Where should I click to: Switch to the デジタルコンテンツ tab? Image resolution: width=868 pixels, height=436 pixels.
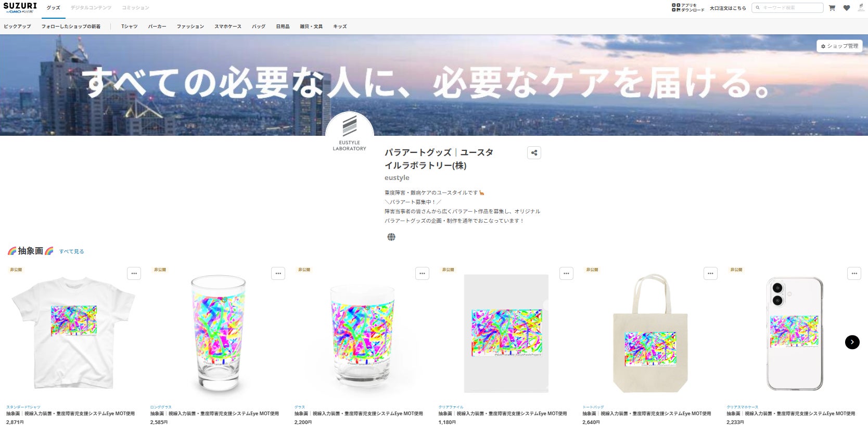[x=91, y=8]
